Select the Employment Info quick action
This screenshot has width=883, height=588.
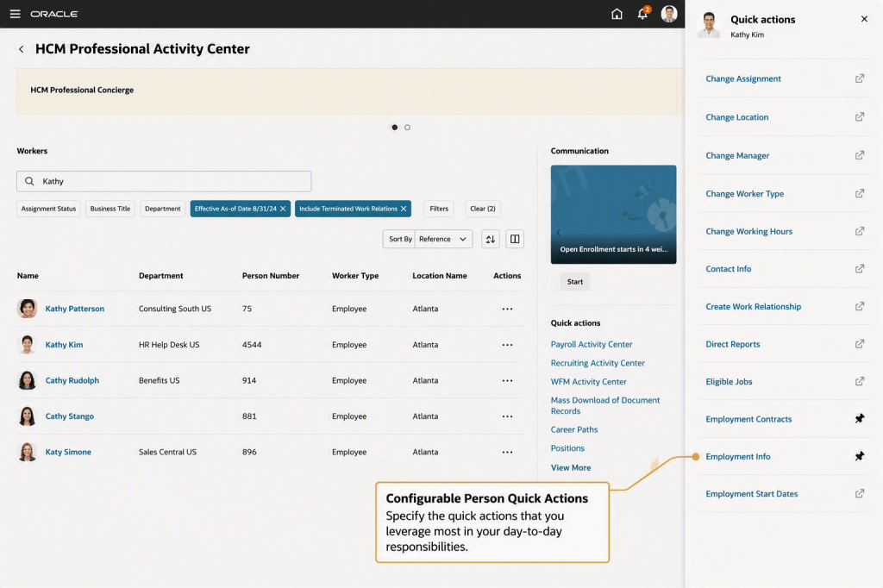click(x=738, y=456)
